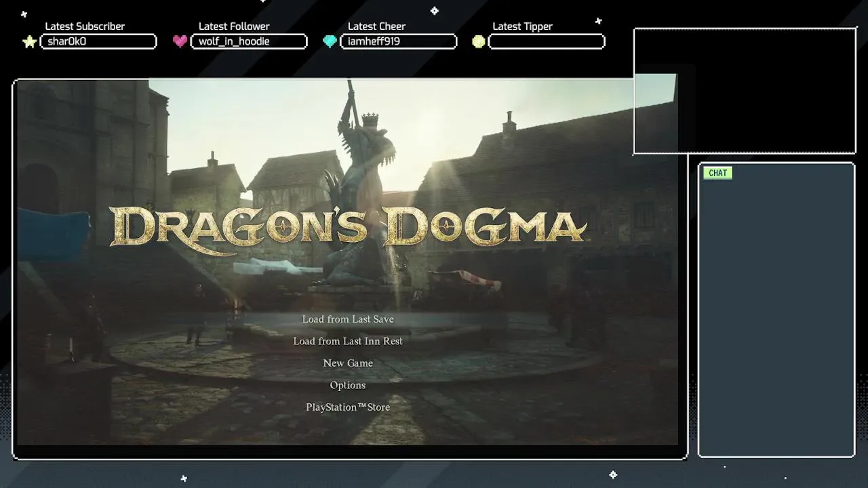
Task: Click the Latest Subscriber heading
Action: point(85,26)
